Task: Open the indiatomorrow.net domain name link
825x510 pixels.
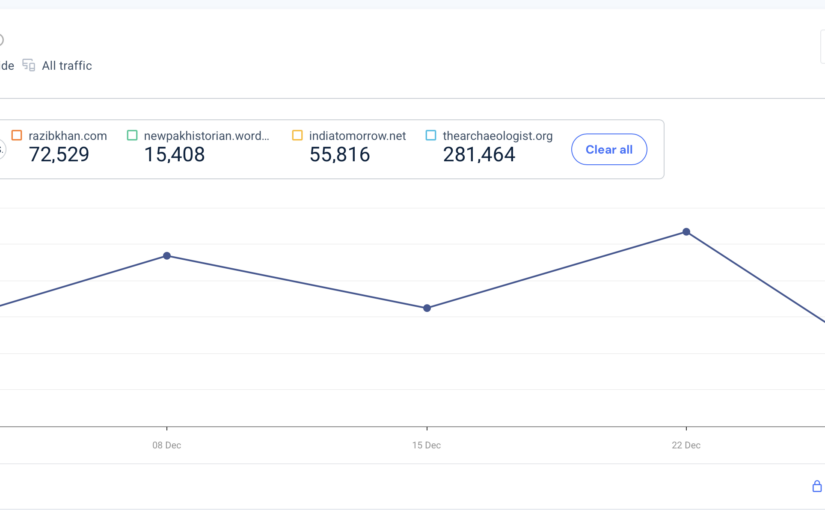Action: 357,136
